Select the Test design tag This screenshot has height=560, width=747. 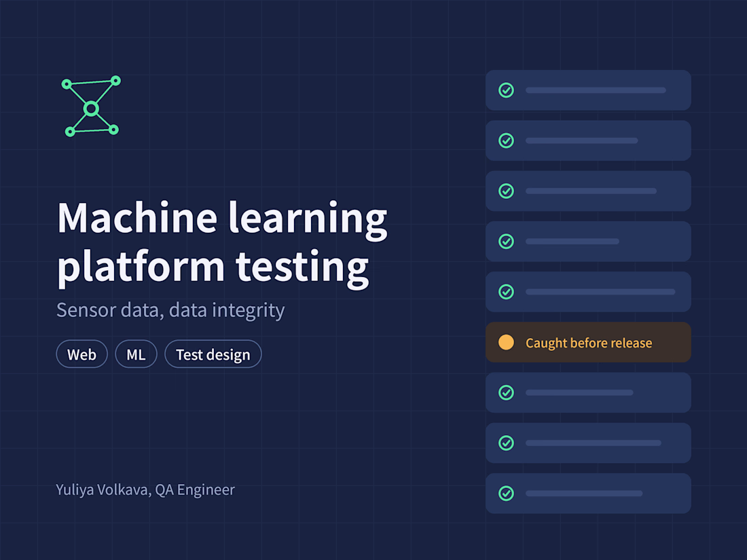213,354
